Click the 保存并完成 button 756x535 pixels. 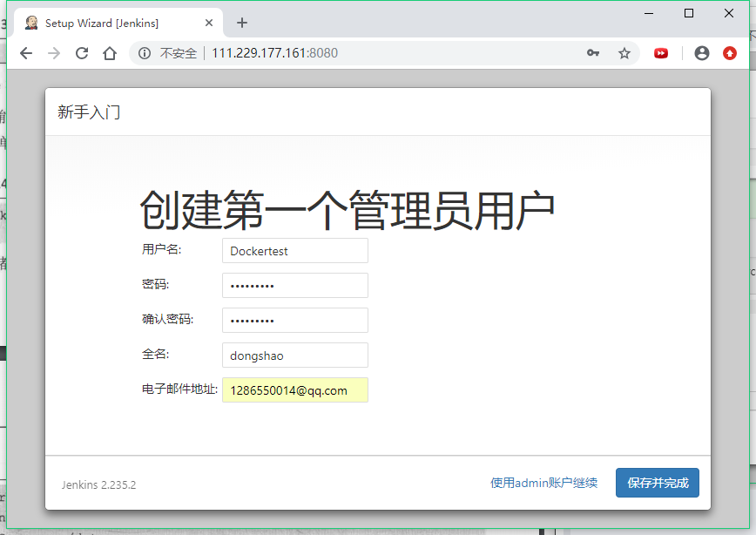[x=658, y=483]
